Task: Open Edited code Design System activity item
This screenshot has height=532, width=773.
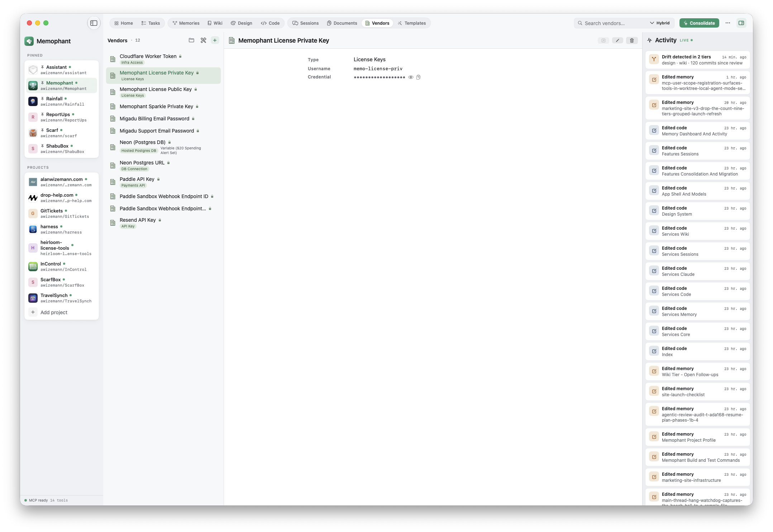Action: click(x=697, y=211)
